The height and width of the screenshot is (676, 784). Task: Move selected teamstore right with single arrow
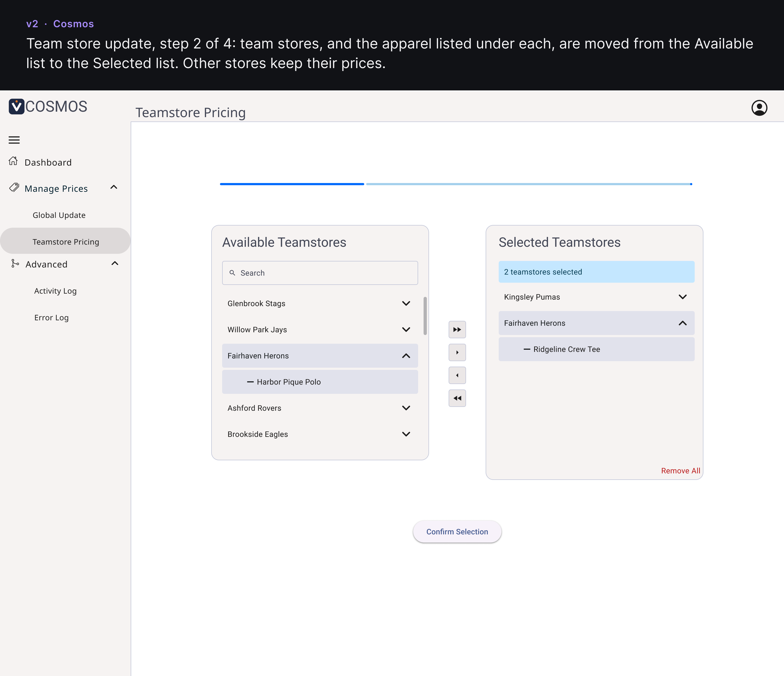(457, 352)
